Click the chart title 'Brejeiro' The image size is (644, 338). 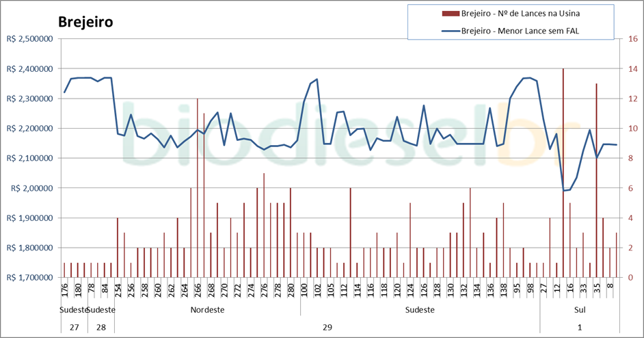[85, 21]
